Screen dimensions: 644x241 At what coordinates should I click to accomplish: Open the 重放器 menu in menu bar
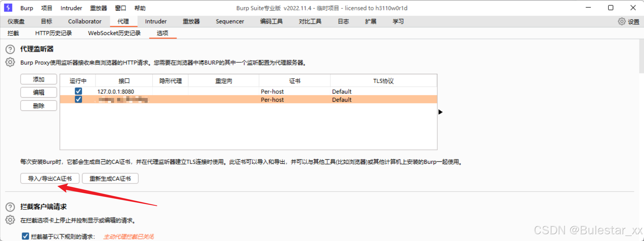[x=98, y=8]
